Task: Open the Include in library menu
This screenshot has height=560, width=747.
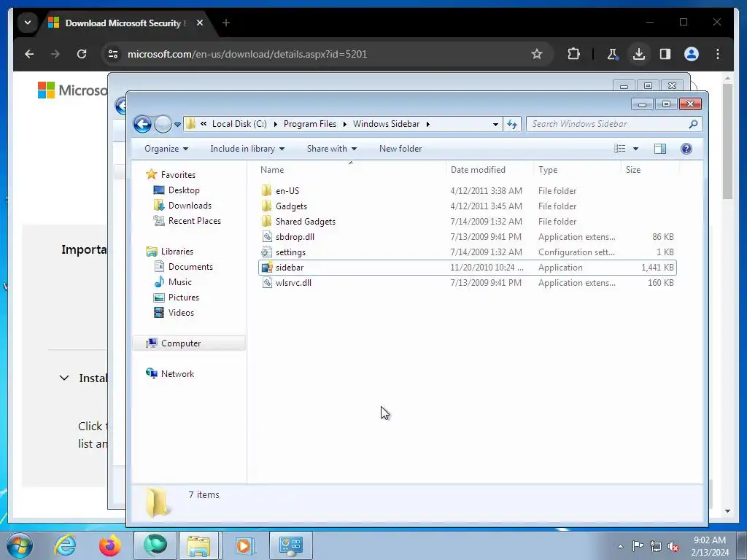Action: (x=247, y=149)
